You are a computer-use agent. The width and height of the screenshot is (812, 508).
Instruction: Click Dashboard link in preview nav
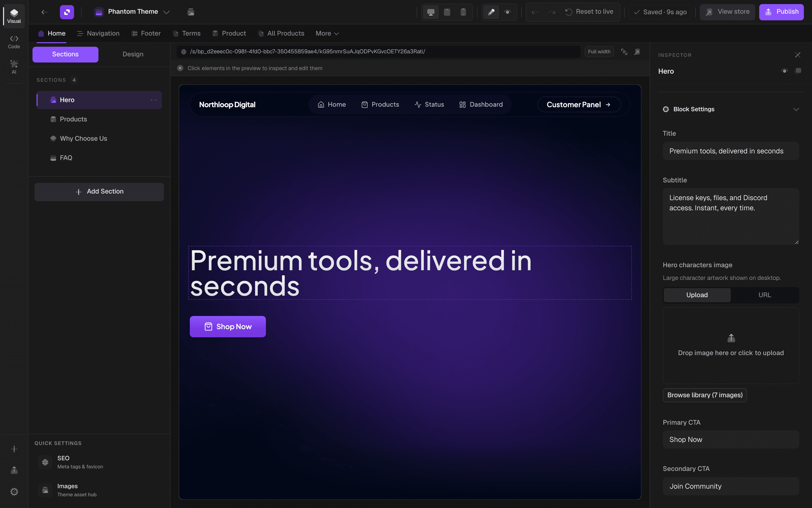pos(481,104)
